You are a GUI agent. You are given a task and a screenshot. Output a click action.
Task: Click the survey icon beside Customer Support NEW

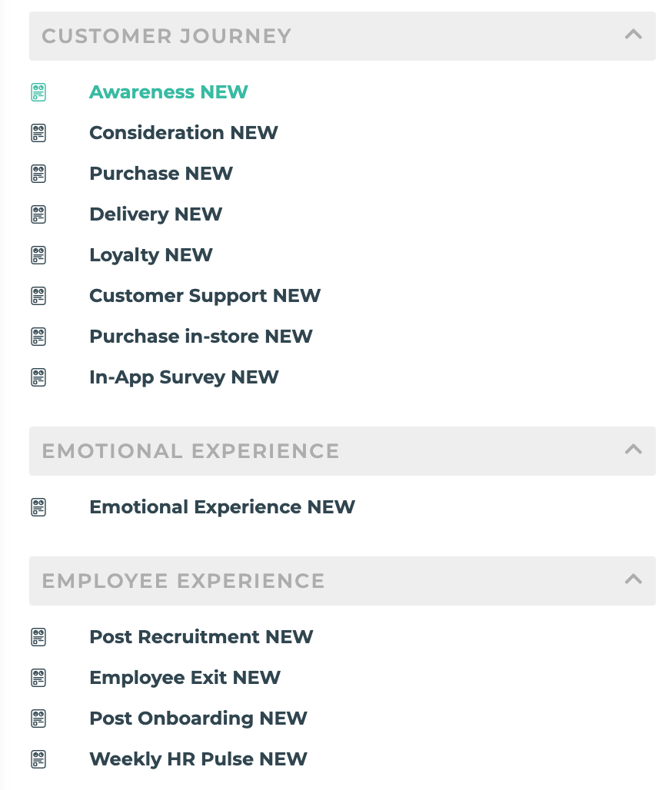coord(38,297)
